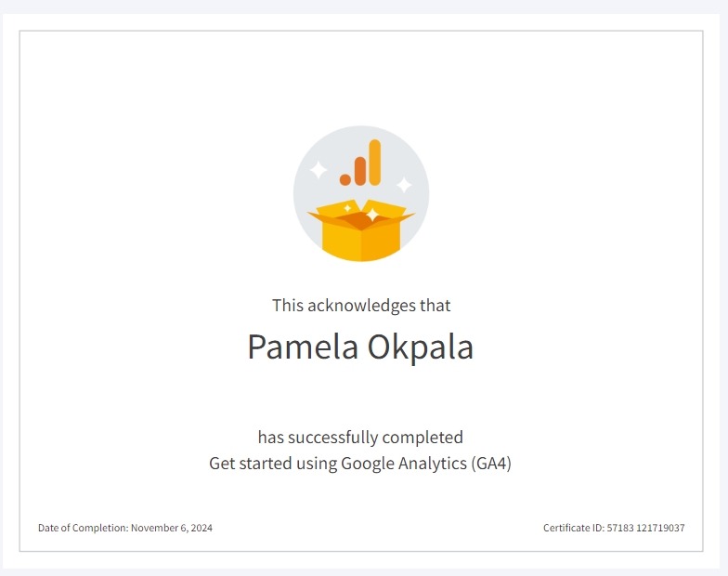Screen dimensions: 728x576
Task: Click the 'This acknowledges that' text
Action: pyautogui.click(x=361, y=306)
